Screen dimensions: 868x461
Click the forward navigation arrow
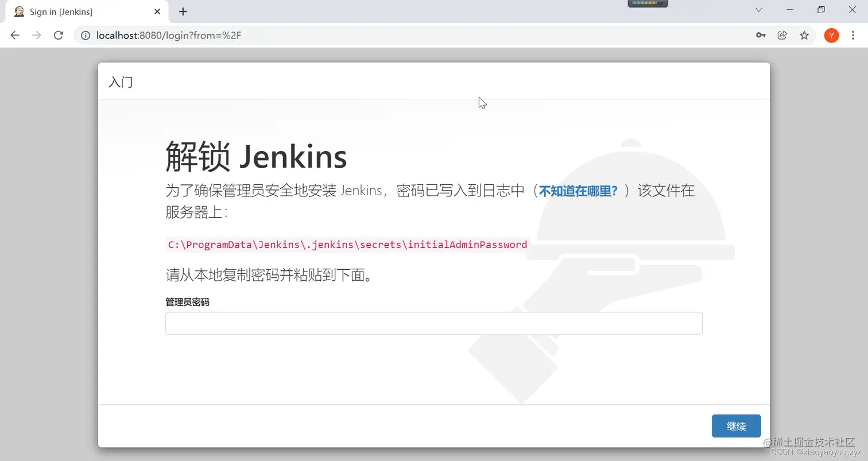(x=36, y=35)
